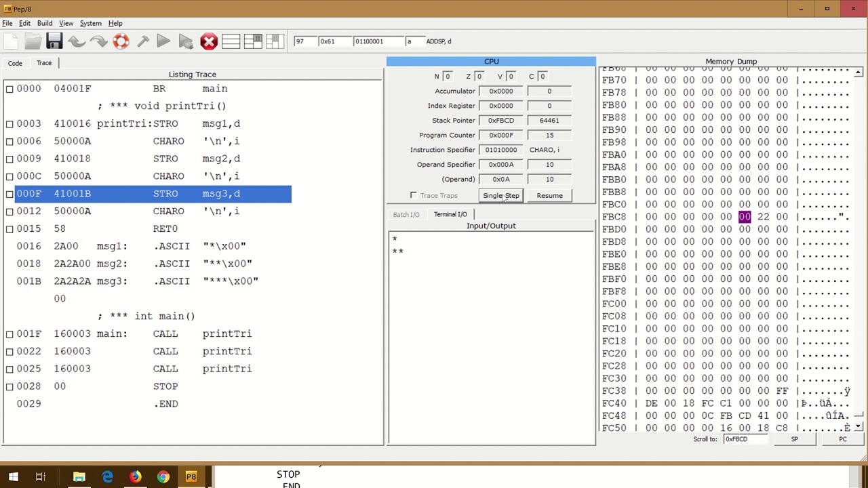Open help via the lifebuoy icon
This screenshot has width=868, height=488.
click(x=121, y=41)
